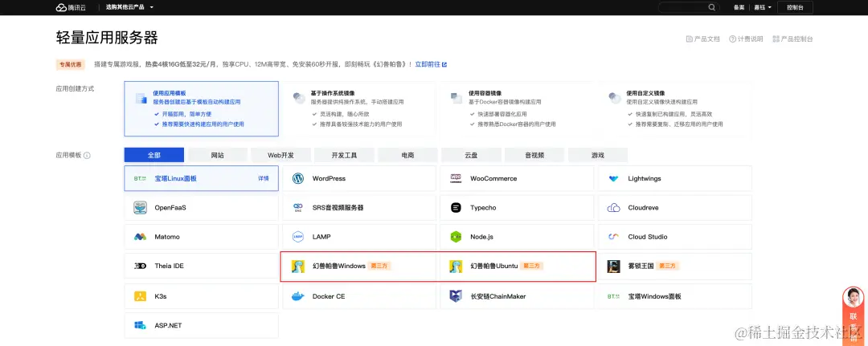Click the WordPress logo icon
The width and height of the screenshot is (868, 346).
pos(298,178)
